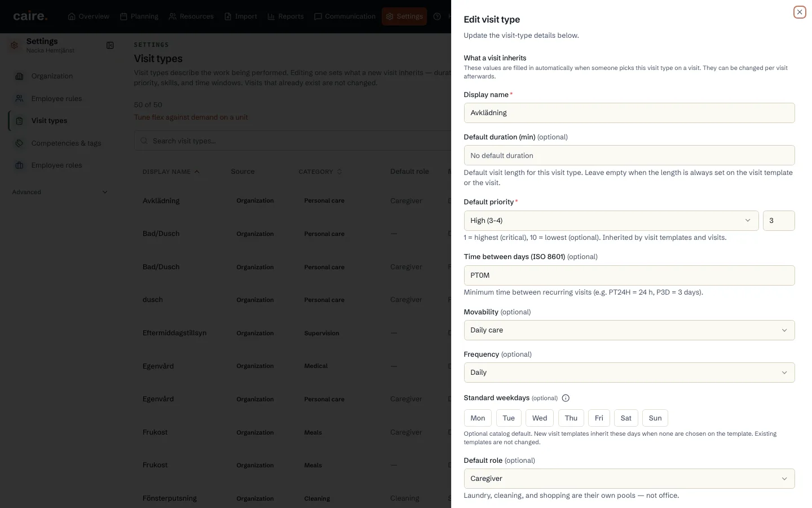Toggle the Thu weekday
Image resolution: width=812 pixels, height=508 pixels.
click(x=571, y=418)
